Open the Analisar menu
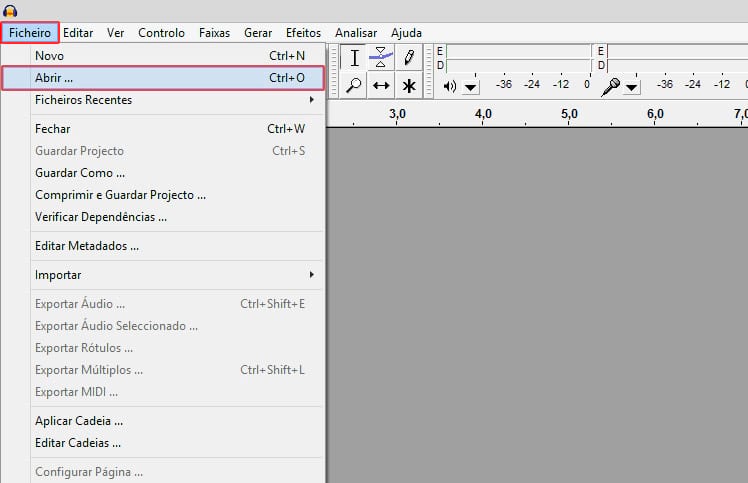Screen dimensions: 748x483 pyautogui.click(x=356, y=33)
